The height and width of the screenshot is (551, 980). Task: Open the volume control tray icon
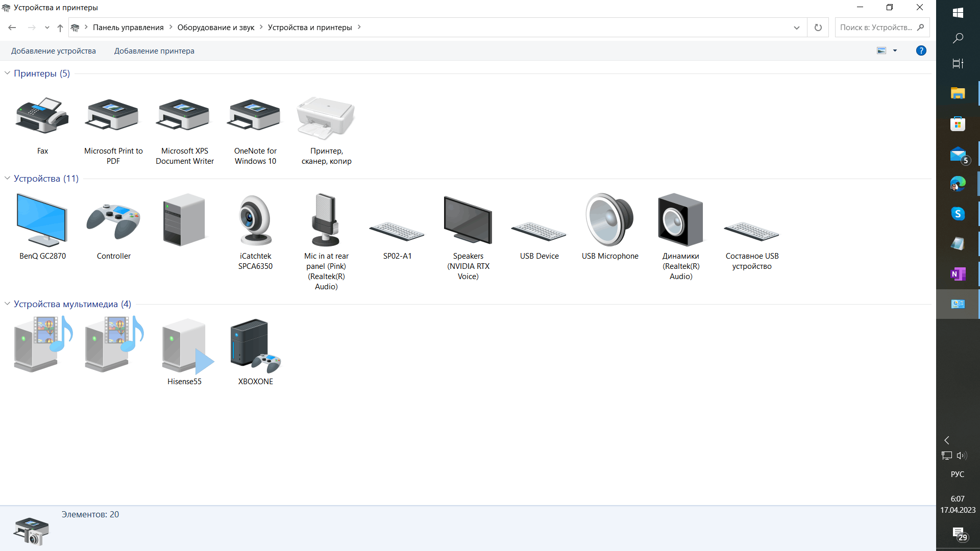(962, 456)
